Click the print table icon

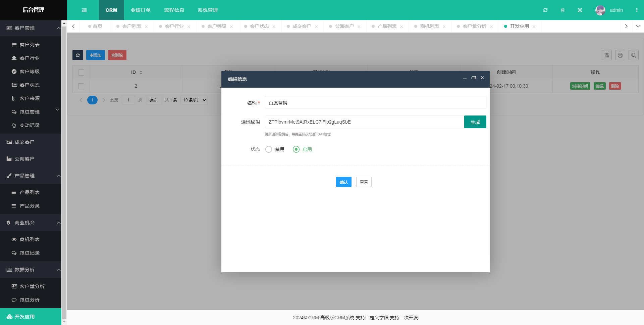pyautogui.click(x=620, y=55)
